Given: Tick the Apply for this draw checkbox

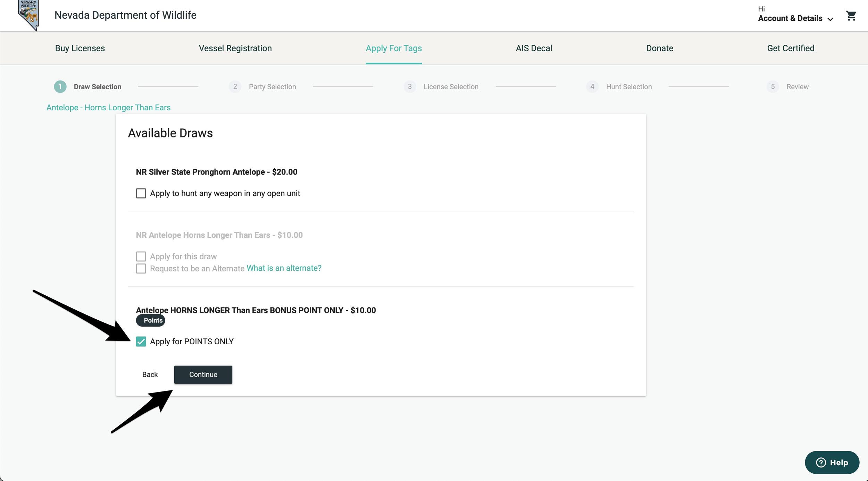Looking at the screenshot, I should coord(141,256).
